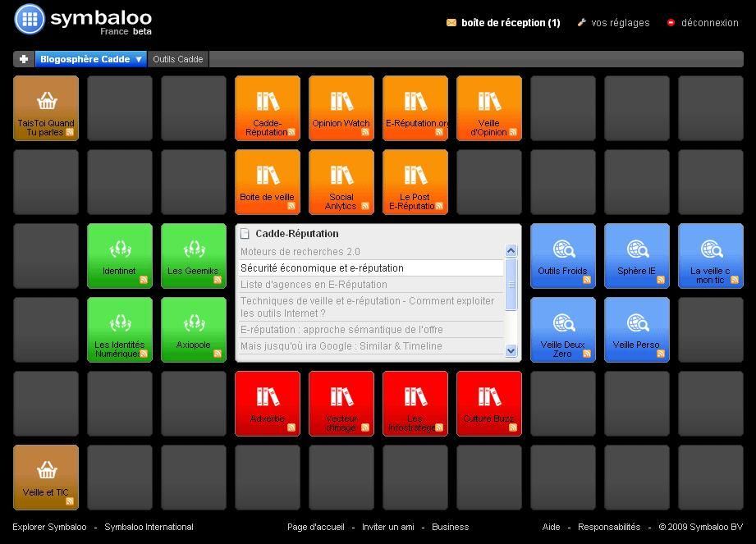Open the Veille d'Opinion tile
This screenshot has height=544, width=756.
click(489, 108)
